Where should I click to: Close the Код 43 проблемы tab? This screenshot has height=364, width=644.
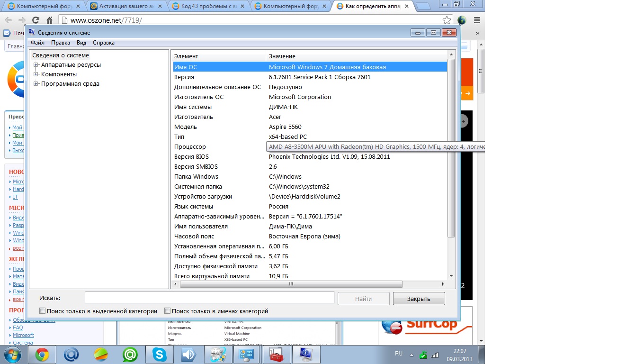(x=242, y=6)
